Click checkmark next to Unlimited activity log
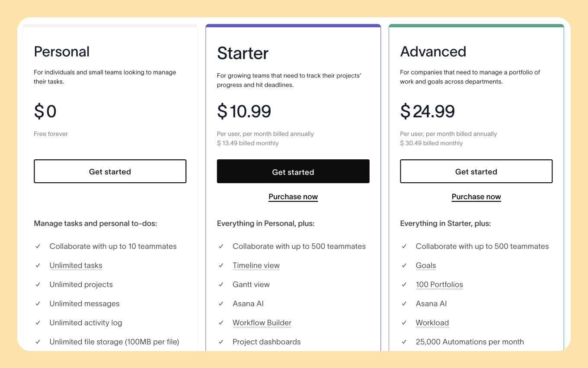588x368 pixels. [38, 323]
